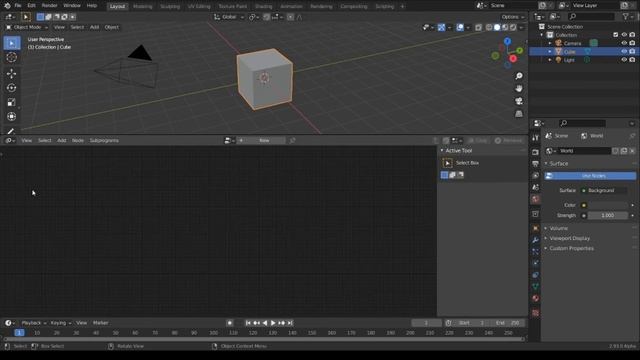Open the Subprograms menu in node editor
The width and height of the screenshot is (640, 360).
click(x=104, y=140)
